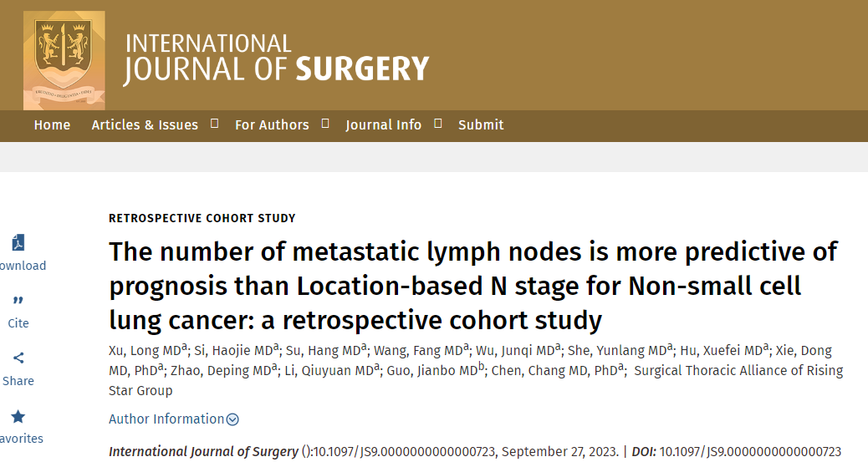The height and width of the screenshot is (462, 868).
Task: Click the Cite label in sidebar
Action: coord(18,323)
